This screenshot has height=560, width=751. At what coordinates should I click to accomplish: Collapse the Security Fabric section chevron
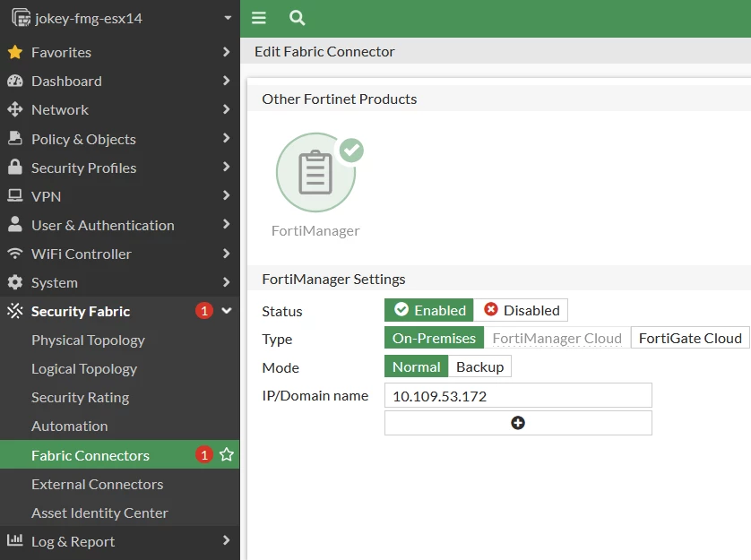[x=227, y=311]
